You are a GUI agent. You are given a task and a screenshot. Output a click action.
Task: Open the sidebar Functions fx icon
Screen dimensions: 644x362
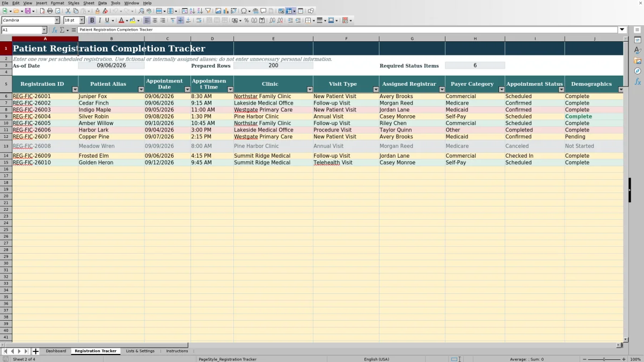638,82
